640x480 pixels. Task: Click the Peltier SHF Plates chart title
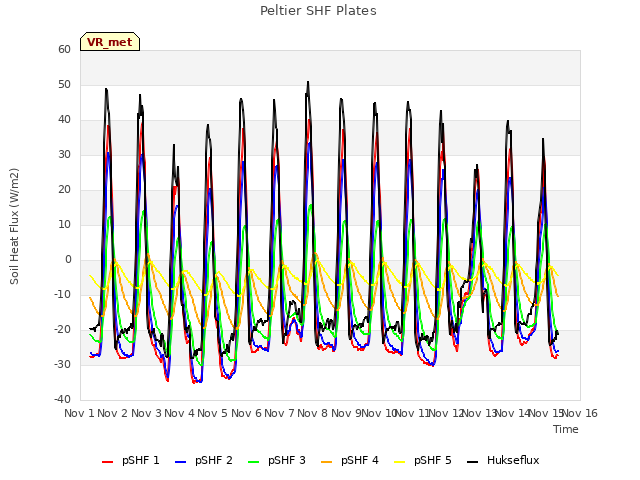click(318, 11)
